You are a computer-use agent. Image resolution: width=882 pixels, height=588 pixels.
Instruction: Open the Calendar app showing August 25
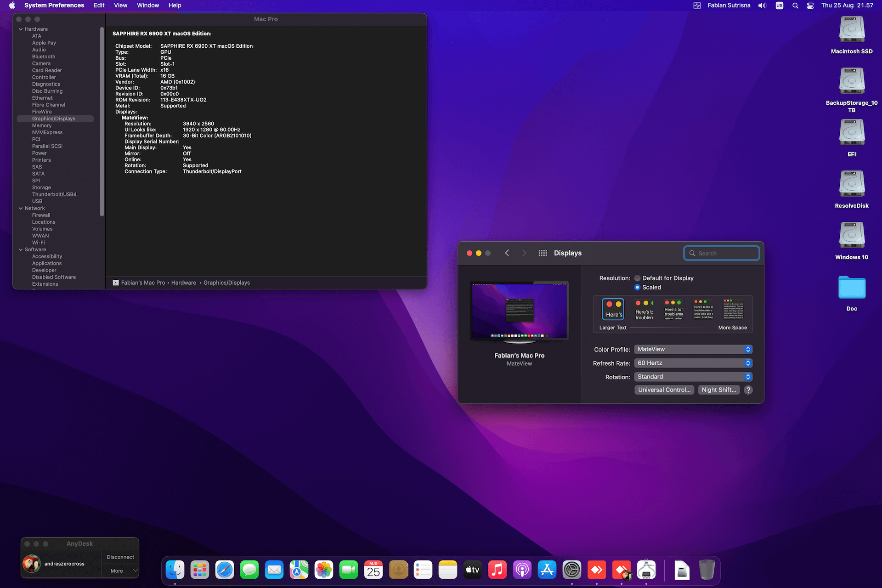(373, 570)
